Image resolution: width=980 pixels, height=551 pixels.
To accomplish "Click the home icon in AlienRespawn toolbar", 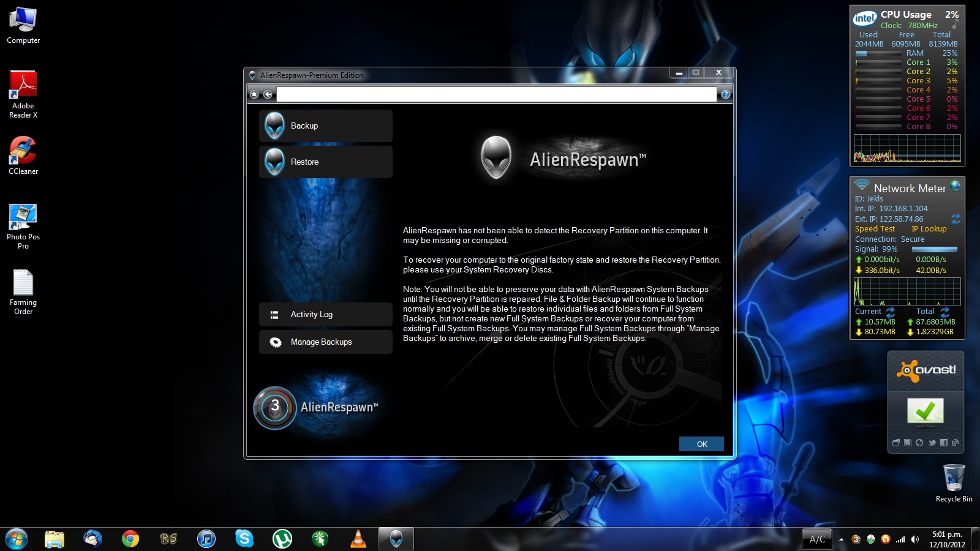I will (254, 94).
